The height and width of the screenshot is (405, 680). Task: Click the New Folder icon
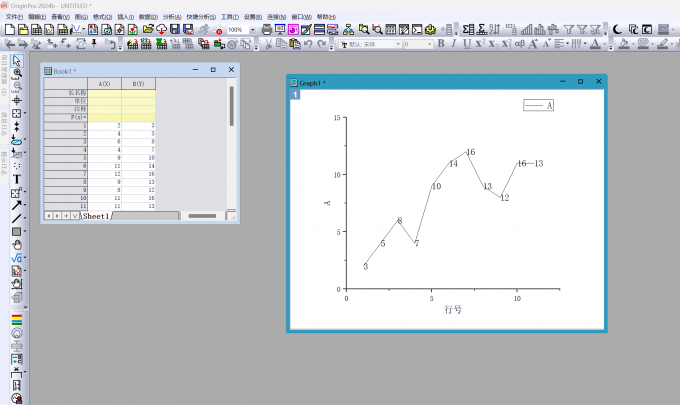click(x=23, y=29)
